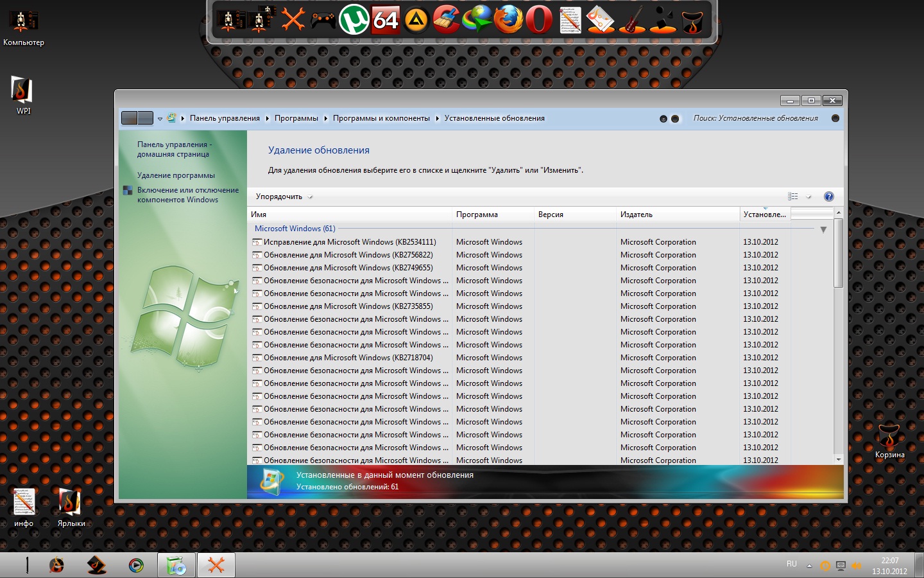
Task: Open recent locations dropdown beside the navigation buttons
Action: click(160, 118)
